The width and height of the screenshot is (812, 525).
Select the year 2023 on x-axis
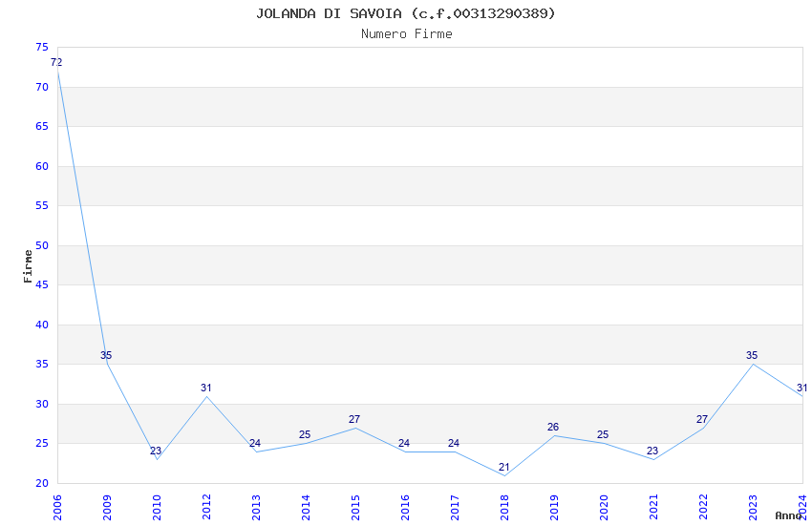(754, 507)
